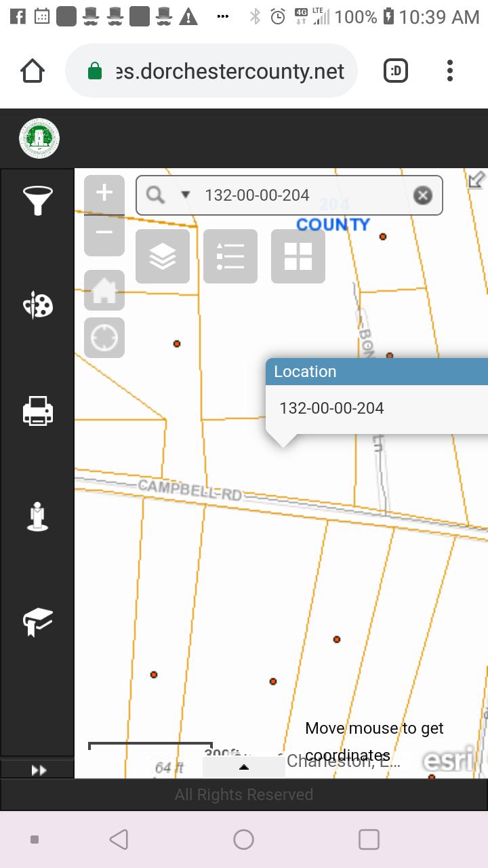This screenshot has width=488, height=868.
Task: Tap the dorchestercounty.net address bar
Action: point(211,71)
